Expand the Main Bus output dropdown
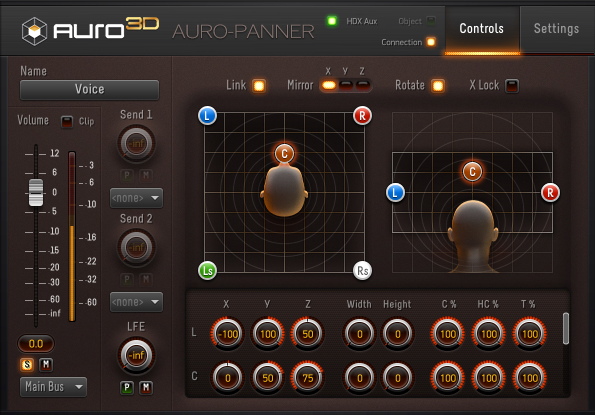Viewport: 595px width, 415px height. 53,387
